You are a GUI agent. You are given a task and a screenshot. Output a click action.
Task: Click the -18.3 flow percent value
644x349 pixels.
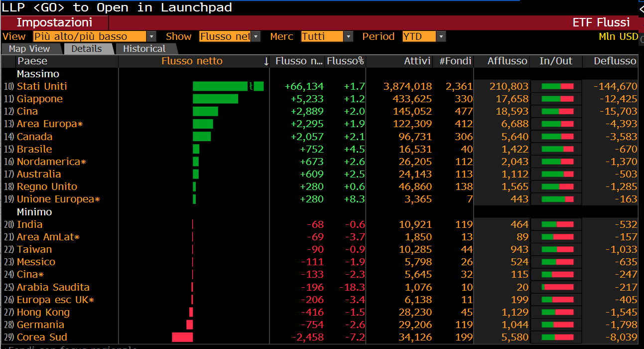coord(352,287)
